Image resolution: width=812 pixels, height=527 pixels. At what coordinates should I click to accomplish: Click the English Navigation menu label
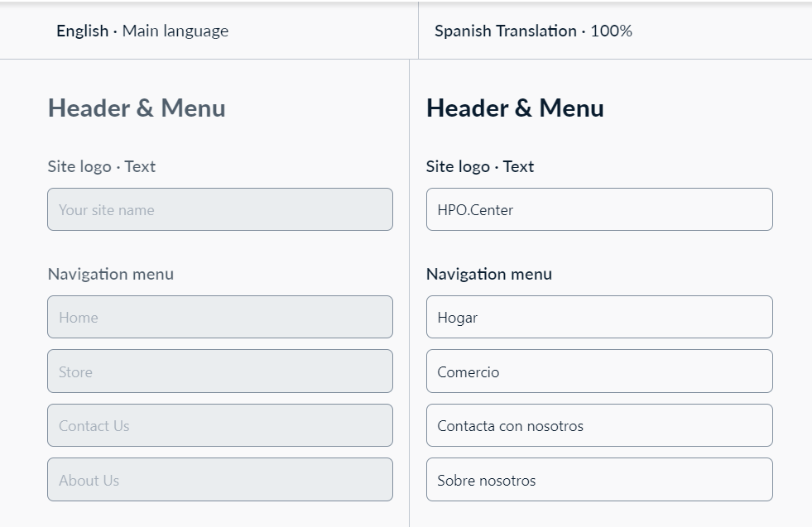[111, 274]
